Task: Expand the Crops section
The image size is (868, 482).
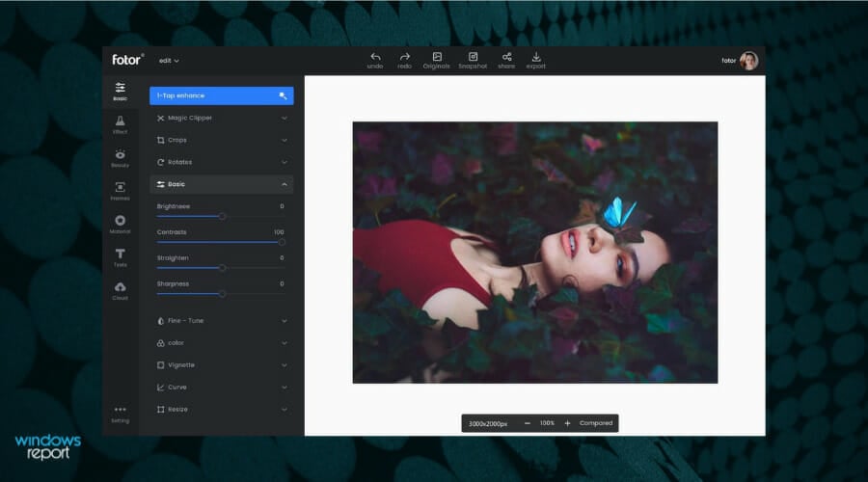Action: point(222,140)
